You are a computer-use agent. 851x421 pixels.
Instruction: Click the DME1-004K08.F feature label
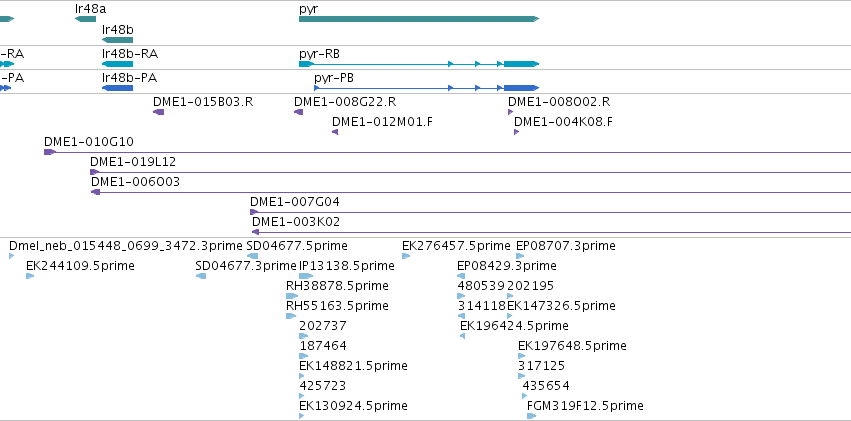[x=563, y=122]
